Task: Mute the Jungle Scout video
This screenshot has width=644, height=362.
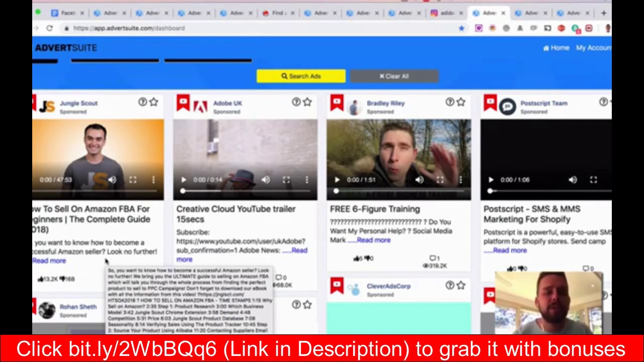Action: pos(112,179)
